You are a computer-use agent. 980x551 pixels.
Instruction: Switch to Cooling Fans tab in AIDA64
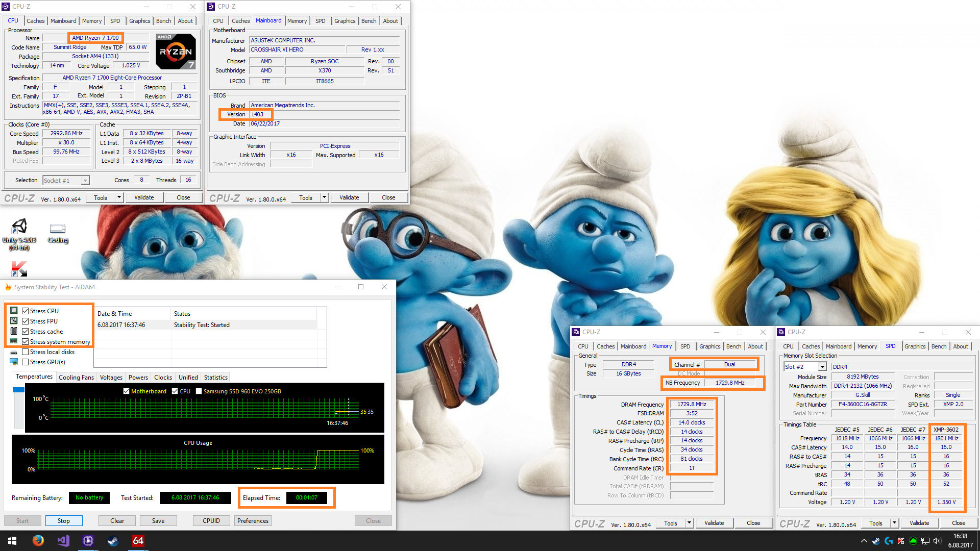(76, 378)
